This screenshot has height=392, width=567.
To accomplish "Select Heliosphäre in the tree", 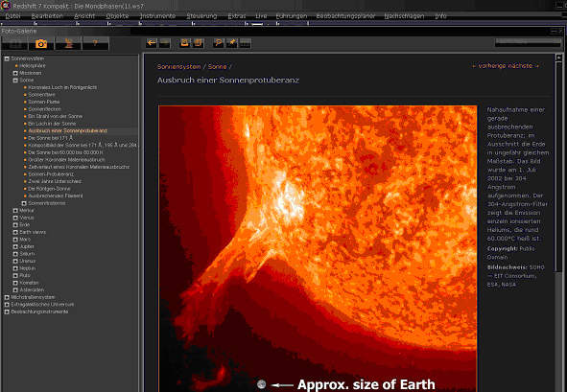I will tap(33, 66).
